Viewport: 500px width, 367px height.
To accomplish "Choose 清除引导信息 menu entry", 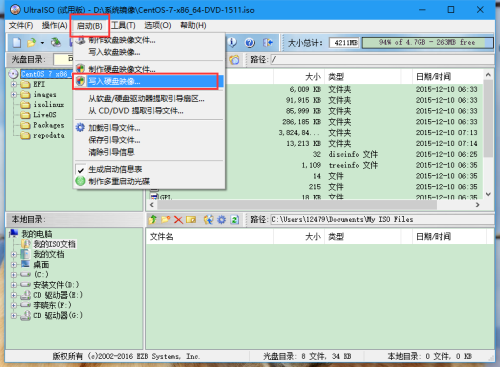I will click(149, 152).
